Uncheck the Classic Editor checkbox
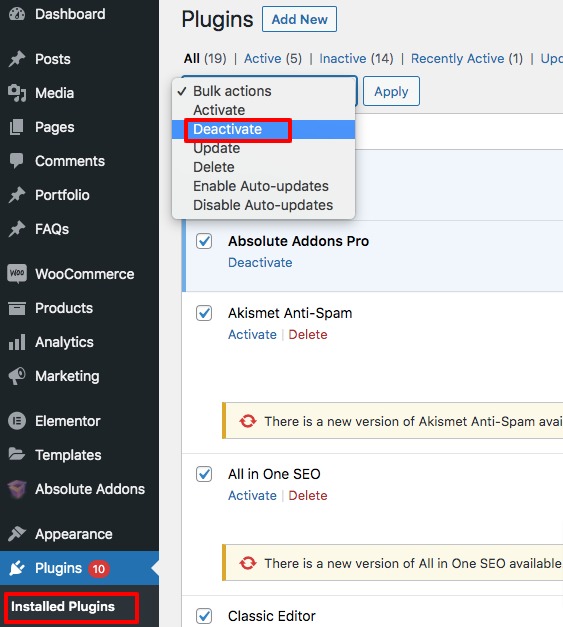Screen dimensions: 563x627 pyautogui.click(x=204, y=616)
